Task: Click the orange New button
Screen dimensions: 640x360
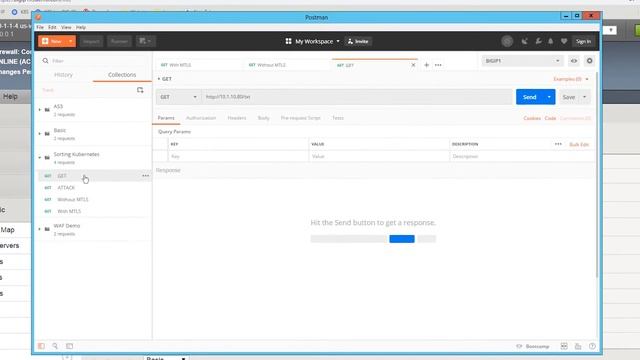Action: pyautogui.click(x=52, y=41)
